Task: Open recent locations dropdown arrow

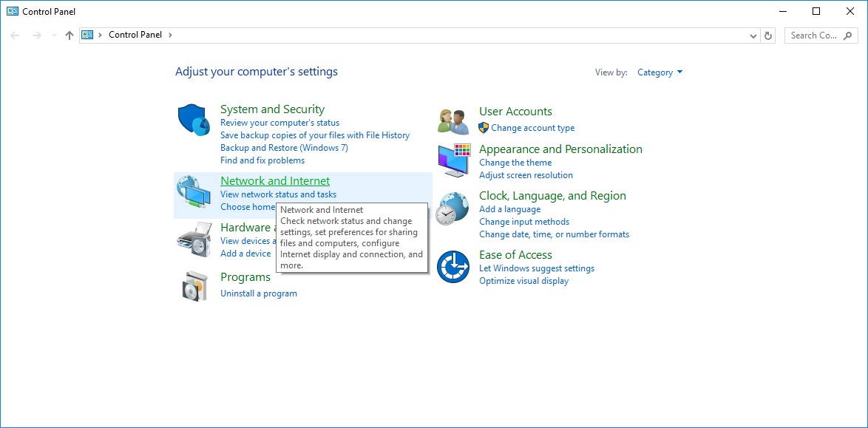Action: point(54,35)
